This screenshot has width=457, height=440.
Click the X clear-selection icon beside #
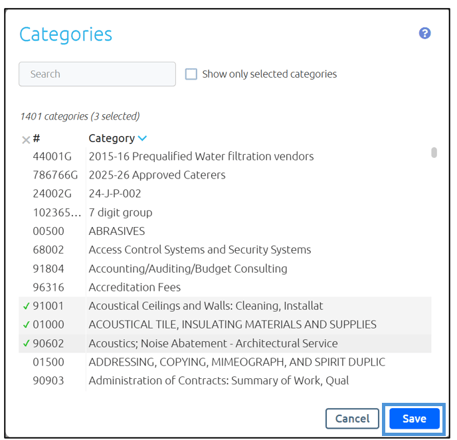26,140
